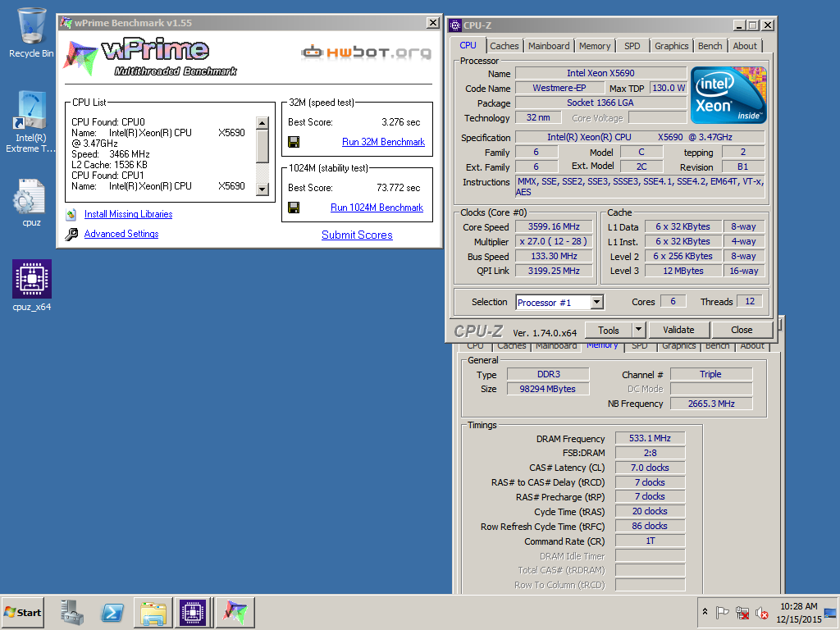Switch to wPrime taskbar button
The image size is (840, 630).
pyautogui.click(x=235, y=612)
